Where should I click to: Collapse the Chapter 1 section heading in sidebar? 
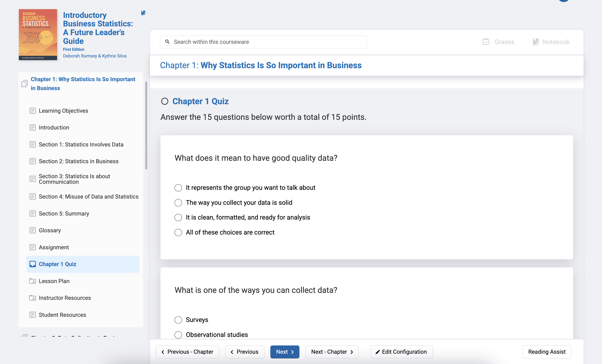(x=83, y=83)
